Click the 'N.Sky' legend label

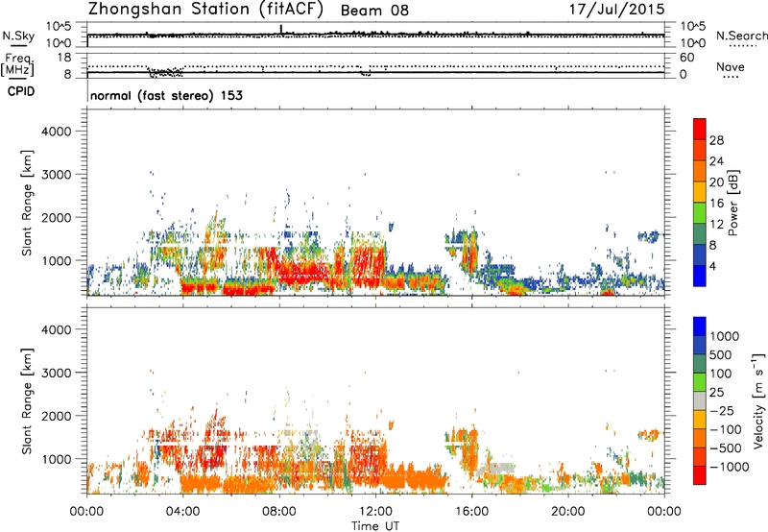[x=18, y=36]
